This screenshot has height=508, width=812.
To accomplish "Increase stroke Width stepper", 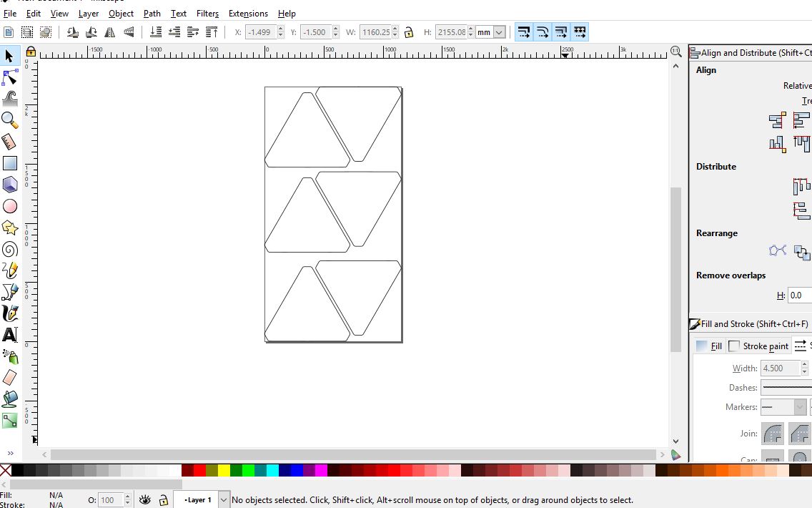I will (x=804, y=364).
